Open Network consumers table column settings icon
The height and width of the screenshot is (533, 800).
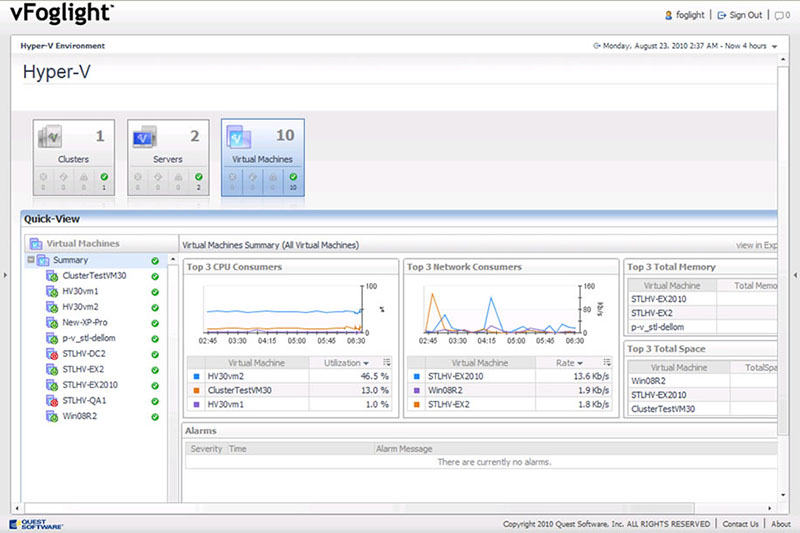[607, 362]
